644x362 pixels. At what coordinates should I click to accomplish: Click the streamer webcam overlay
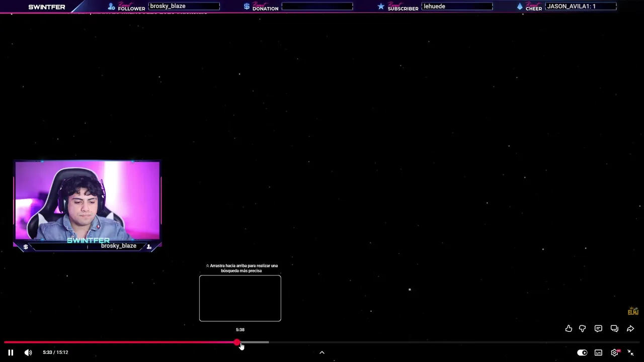(88, 201)
